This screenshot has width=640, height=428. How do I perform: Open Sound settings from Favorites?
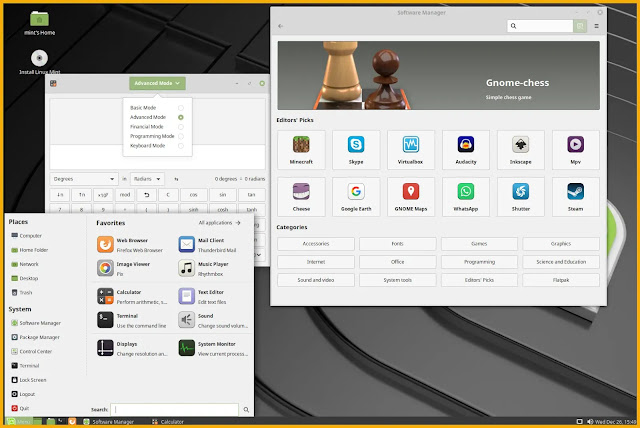212,320
